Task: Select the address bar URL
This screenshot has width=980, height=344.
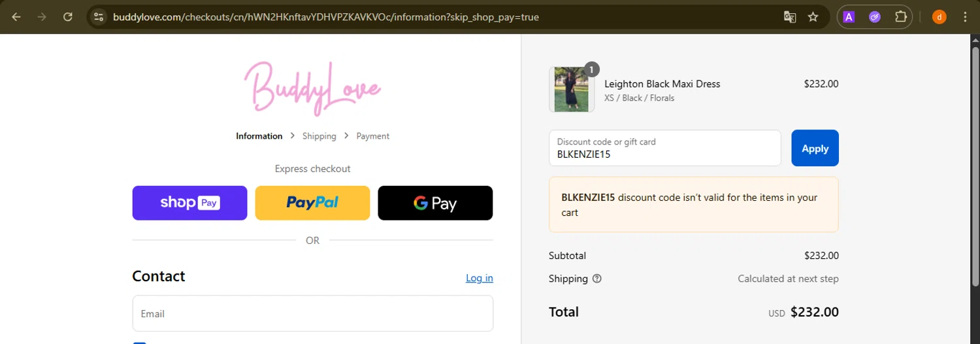Action: point(325,17)
